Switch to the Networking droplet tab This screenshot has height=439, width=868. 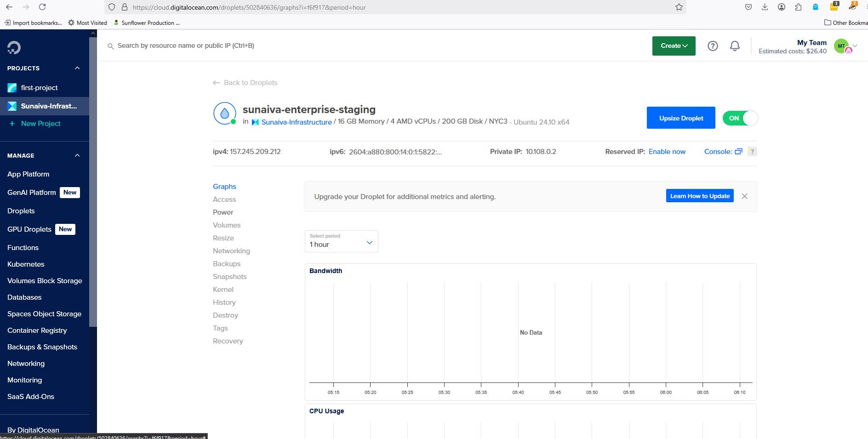(231, 251)
